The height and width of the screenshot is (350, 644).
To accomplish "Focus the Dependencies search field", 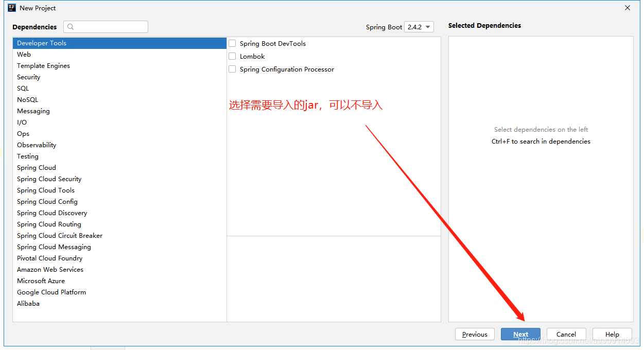I will 106,27.
